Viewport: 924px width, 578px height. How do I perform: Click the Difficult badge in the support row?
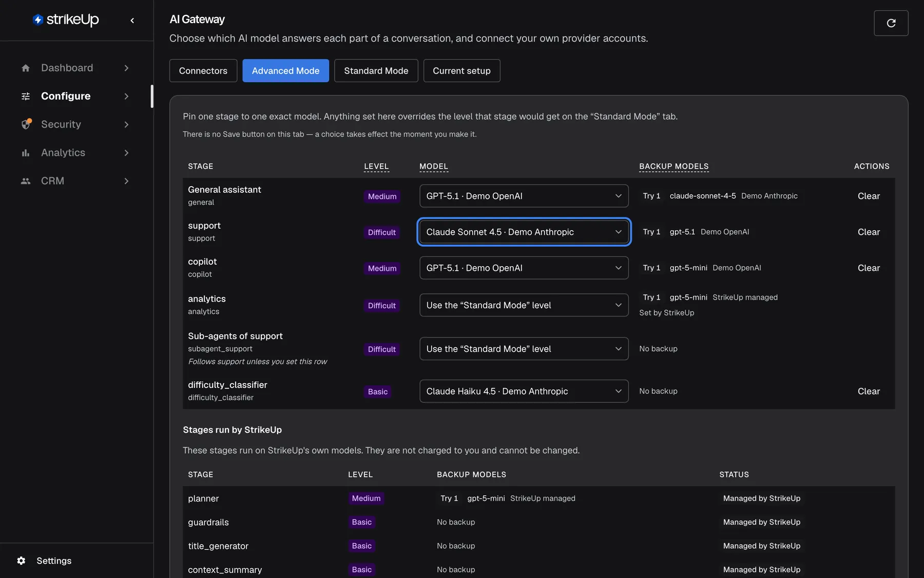tap(382, 232)
